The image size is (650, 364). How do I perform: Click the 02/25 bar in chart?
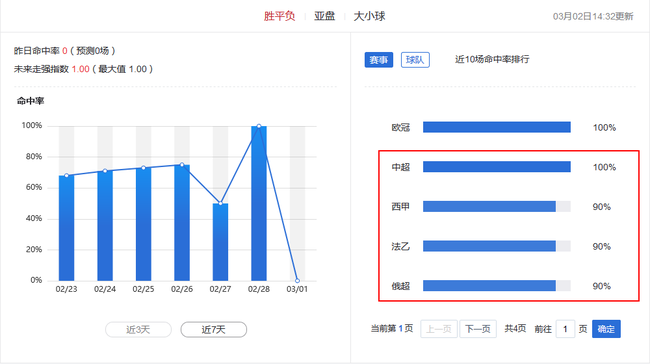tap(143, 224)
